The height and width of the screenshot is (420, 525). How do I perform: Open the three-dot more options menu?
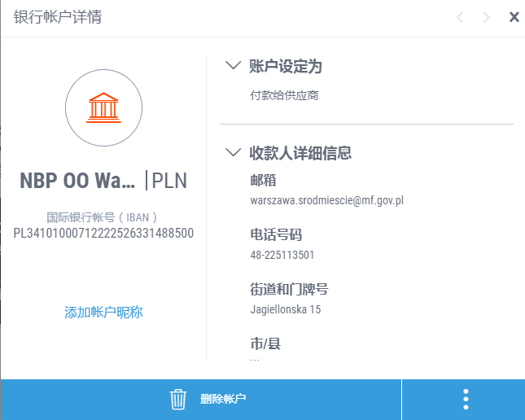click(466, 399)
